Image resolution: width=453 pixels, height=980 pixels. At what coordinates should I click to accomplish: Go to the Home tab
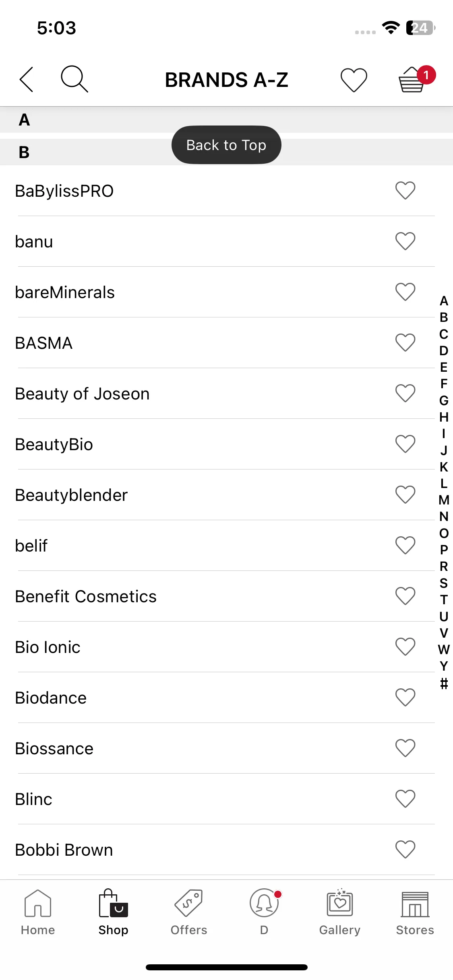pyautogui.click(x=38, y=912)
